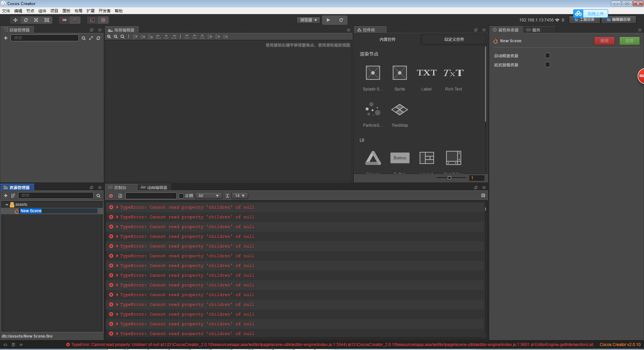Click the green 应用 apply button
The width and height of the screenshot is (644, 350).
(x=630, y=41)
